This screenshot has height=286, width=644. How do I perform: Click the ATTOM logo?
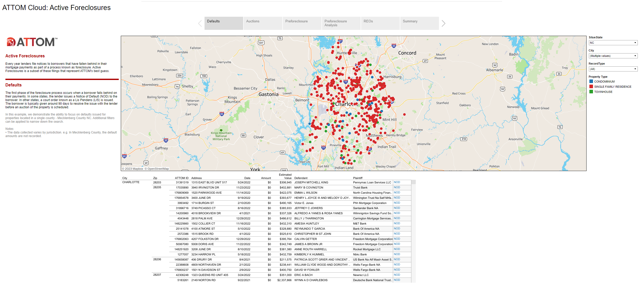(32, 42)
